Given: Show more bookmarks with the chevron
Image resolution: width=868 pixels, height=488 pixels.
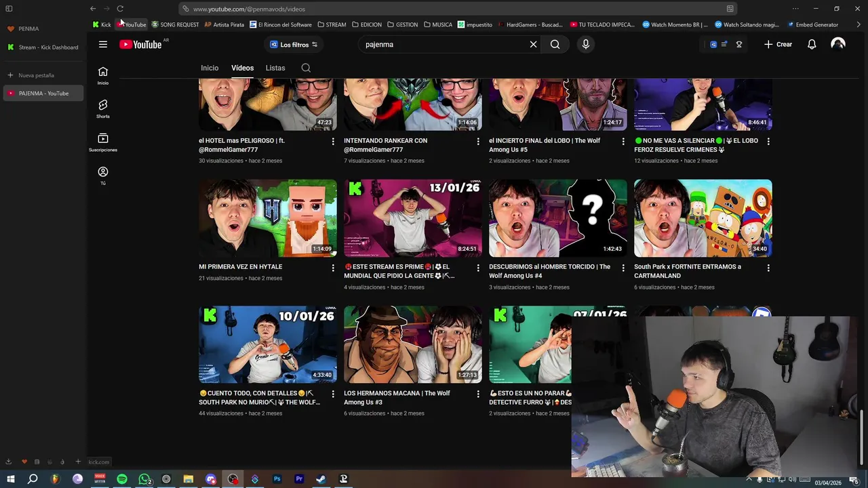Looking at the screenshot, I should (x=859, y=24).
